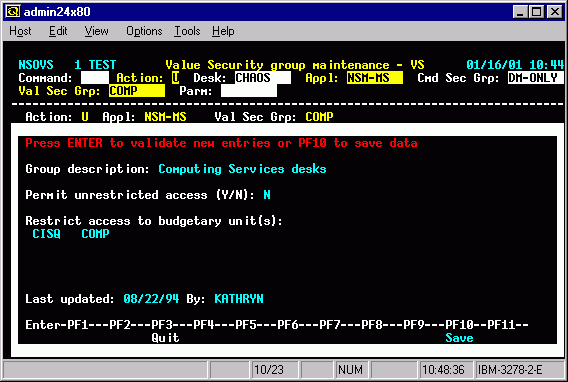Click the clock 10:48:36 in status bar
Viewport: 568px width, 382px height.
coord(443,370)
